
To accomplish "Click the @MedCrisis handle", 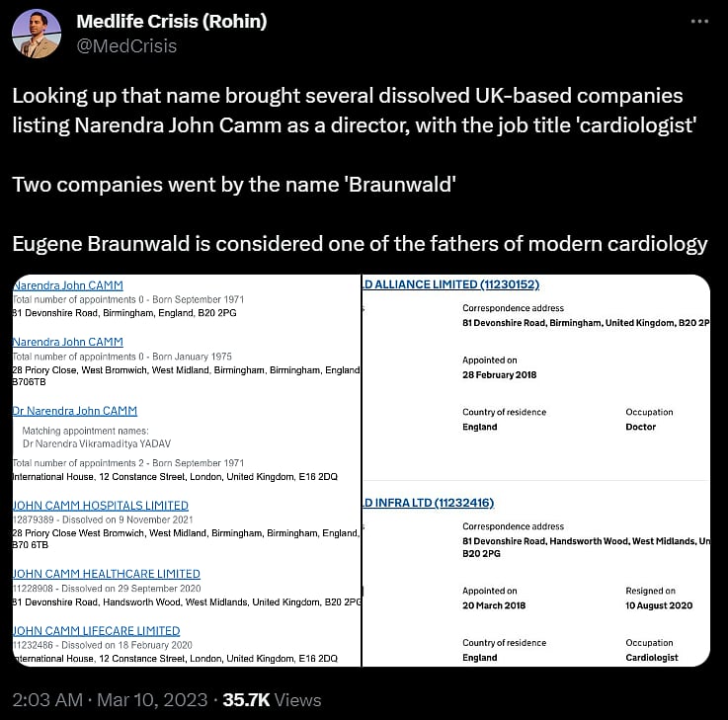I will (x=126, y=45).
